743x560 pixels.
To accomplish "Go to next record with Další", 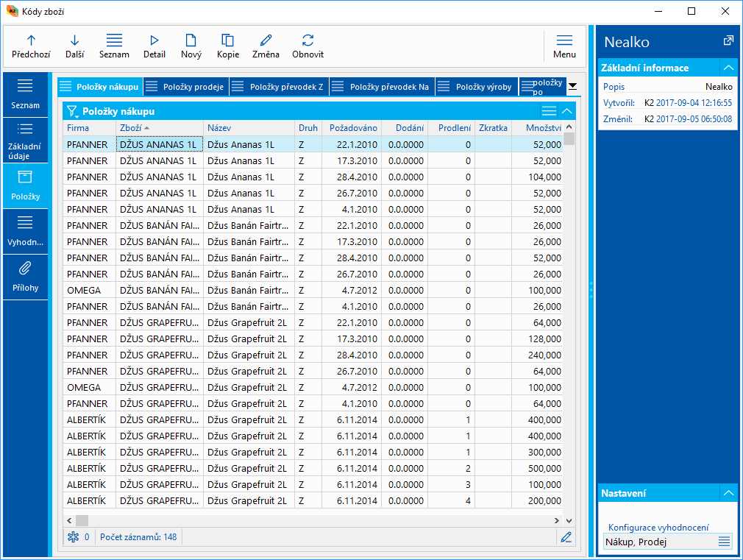I will click(74, 41).
